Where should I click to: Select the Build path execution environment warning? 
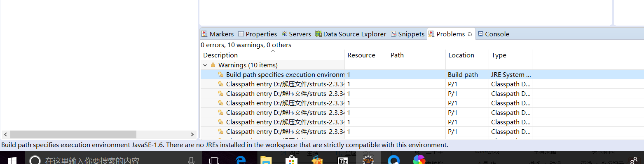[422, 75]
